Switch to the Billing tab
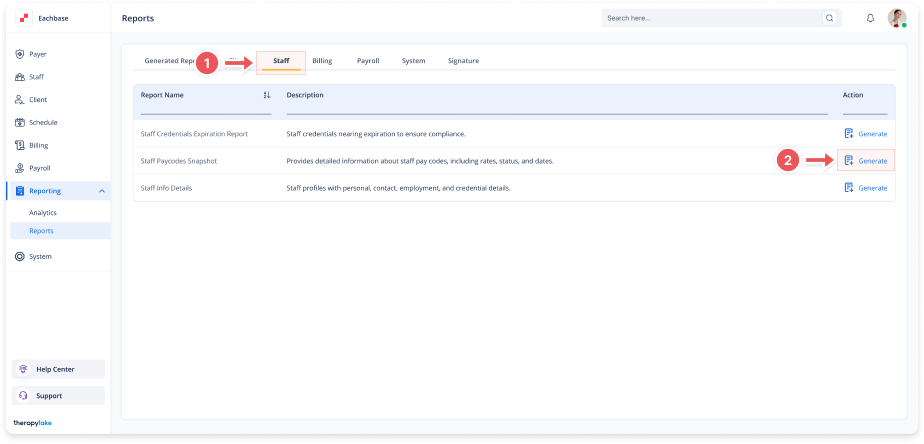Screen dimensions: 924x444 [322, 61]
